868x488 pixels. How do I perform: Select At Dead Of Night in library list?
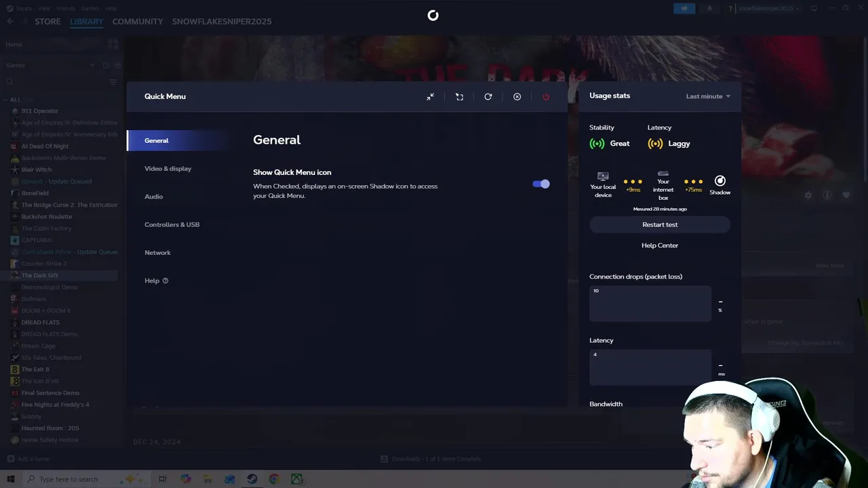pos(45,146)
